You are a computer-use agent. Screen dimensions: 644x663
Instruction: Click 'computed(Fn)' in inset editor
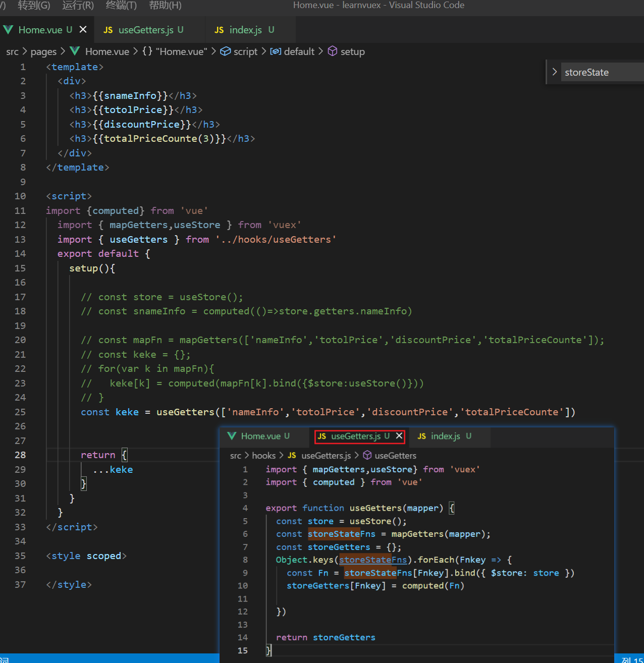433,586
